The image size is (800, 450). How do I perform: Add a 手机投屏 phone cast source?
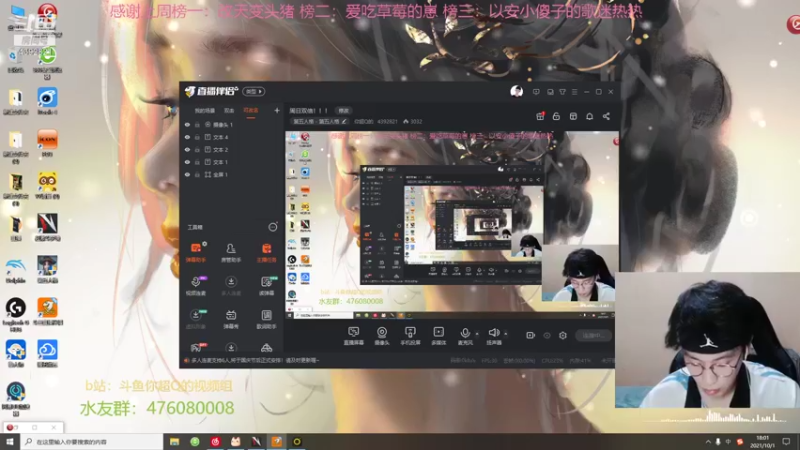coord(410,336)
